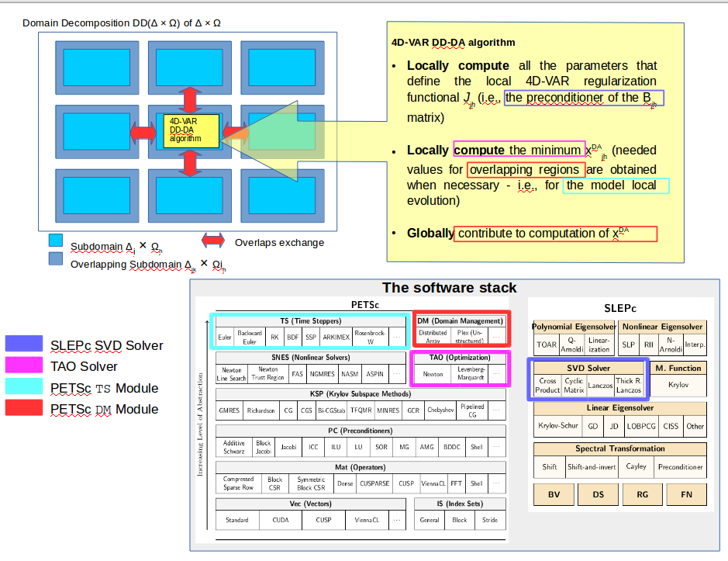Screen dimensions: 728x561
Task: Click the Levenberg-Marquardt cell in TAO
Action: click(x=471, y=374)
